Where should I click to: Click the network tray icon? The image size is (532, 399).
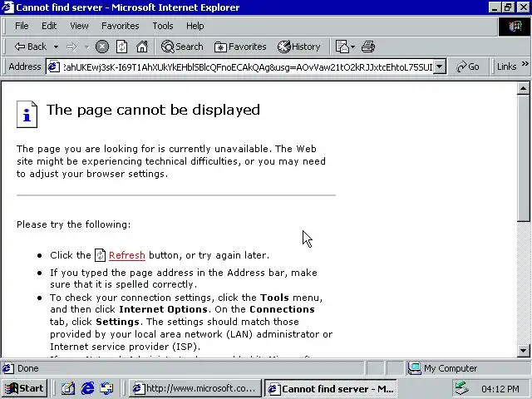(x=462, y=389)
